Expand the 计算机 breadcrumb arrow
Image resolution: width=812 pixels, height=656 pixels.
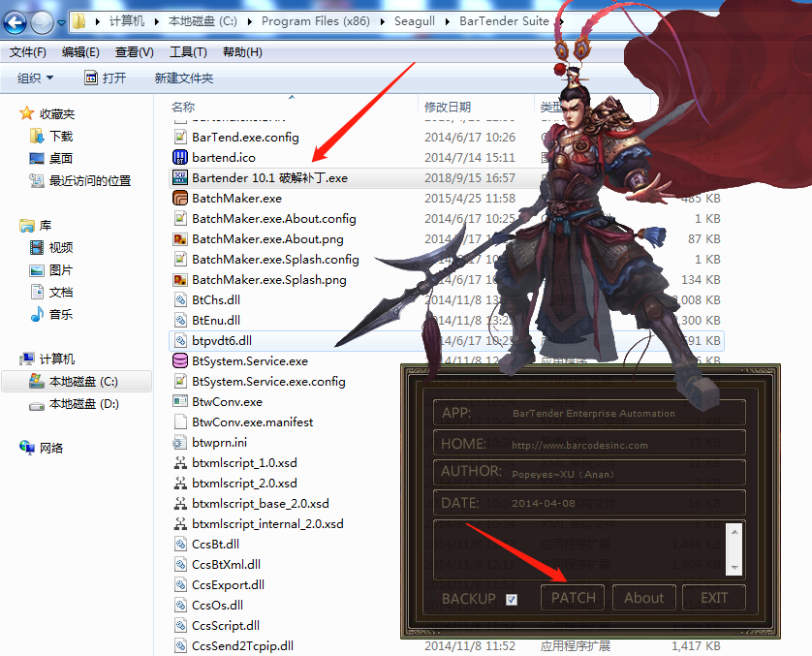[156, 21]
